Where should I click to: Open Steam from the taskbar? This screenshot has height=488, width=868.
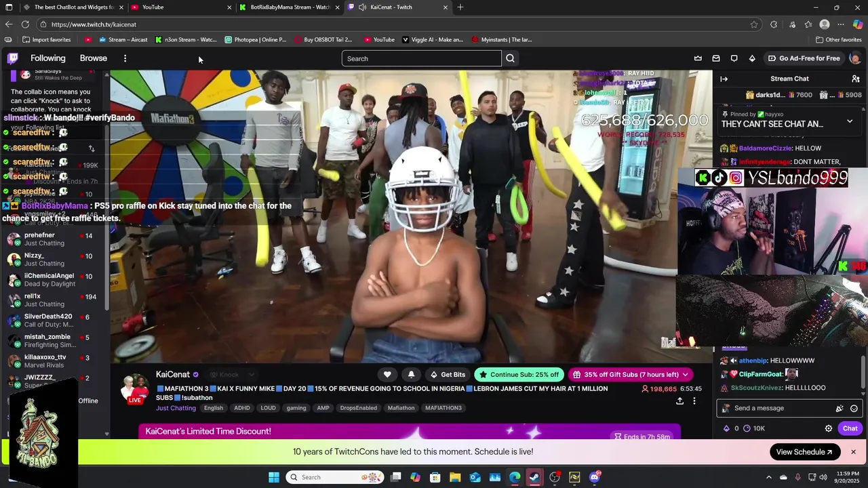[x=534, y=477]
